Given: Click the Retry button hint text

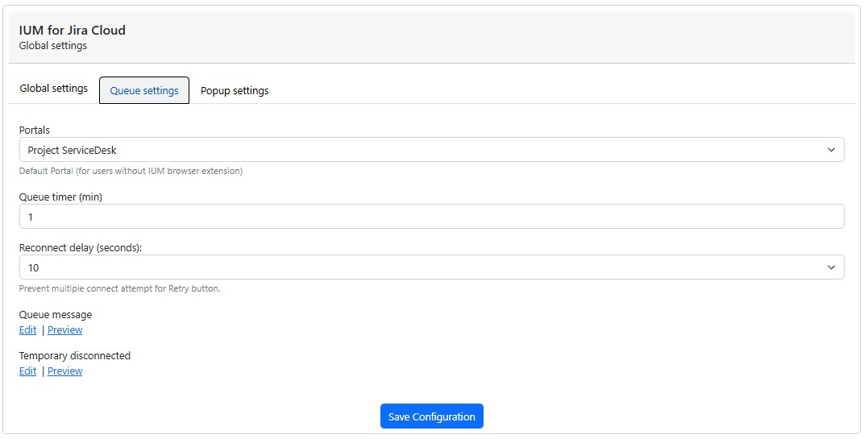Looking at the screenshot, I should pos(119,288).
